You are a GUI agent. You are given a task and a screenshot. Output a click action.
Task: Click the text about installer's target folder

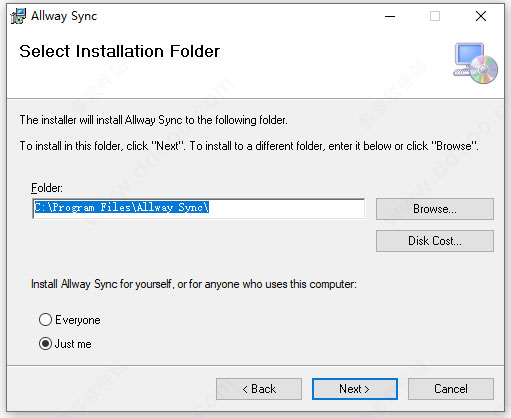[153, 120]
